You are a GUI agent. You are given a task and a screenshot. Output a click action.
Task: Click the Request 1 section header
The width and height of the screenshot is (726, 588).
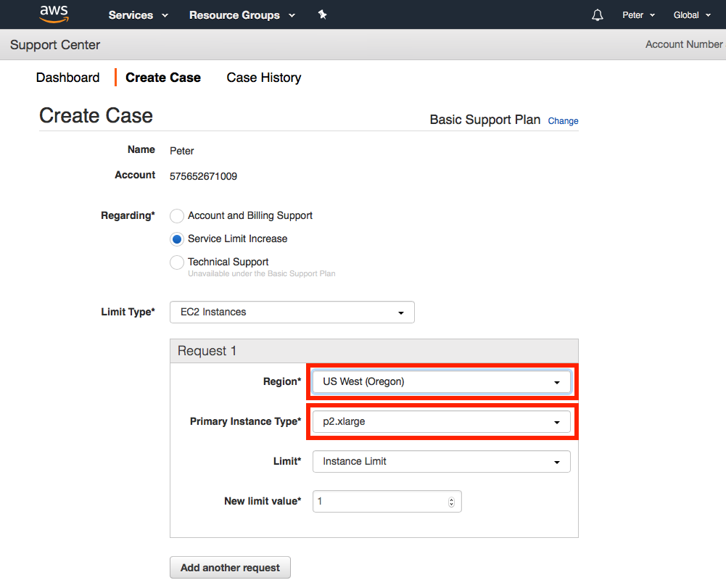point(374,351)
